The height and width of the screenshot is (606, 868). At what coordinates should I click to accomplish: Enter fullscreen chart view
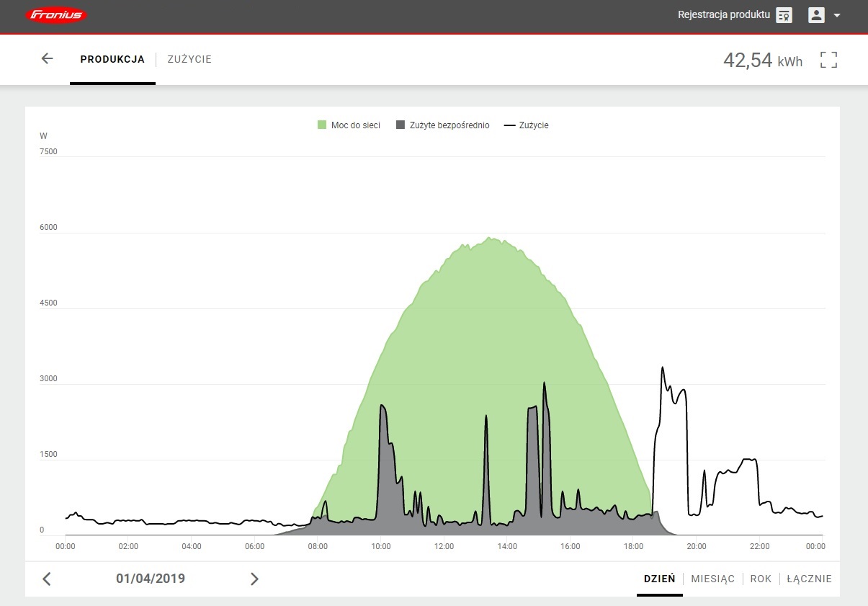point(828,60)
